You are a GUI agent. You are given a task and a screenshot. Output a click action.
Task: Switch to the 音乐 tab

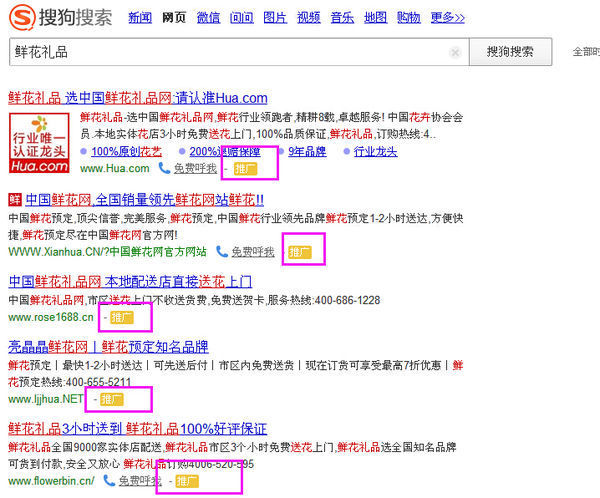[x=342, y=18]
